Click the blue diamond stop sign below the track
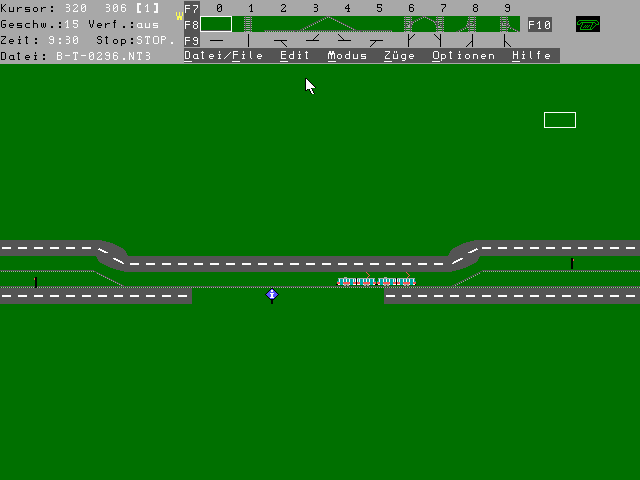Image resolution: width=640 pixels, height=480 pixels. [271, 295]
